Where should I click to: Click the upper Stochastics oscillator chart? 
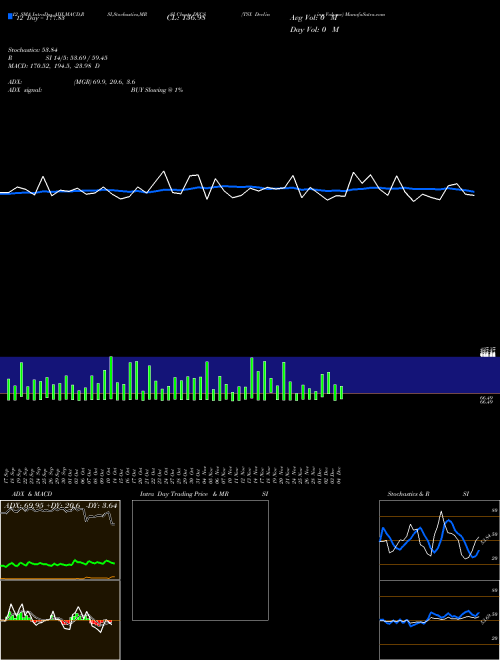coord(439,540)
